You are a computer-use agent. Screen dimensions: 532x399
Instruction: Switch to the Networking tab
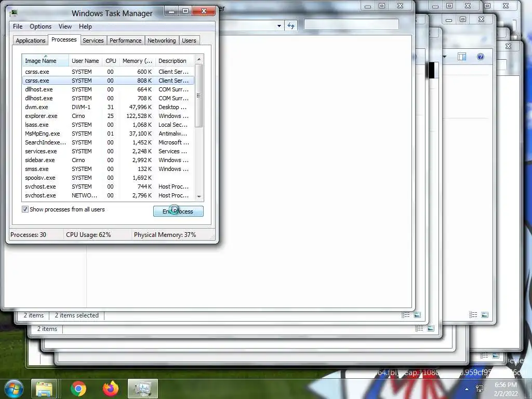click(x=162, y=41)
